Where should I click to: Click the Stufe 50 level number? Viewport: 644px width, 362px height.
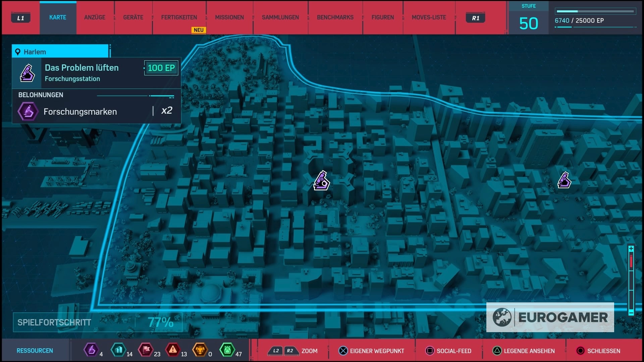pyautogui.click(x=529, y=23)
